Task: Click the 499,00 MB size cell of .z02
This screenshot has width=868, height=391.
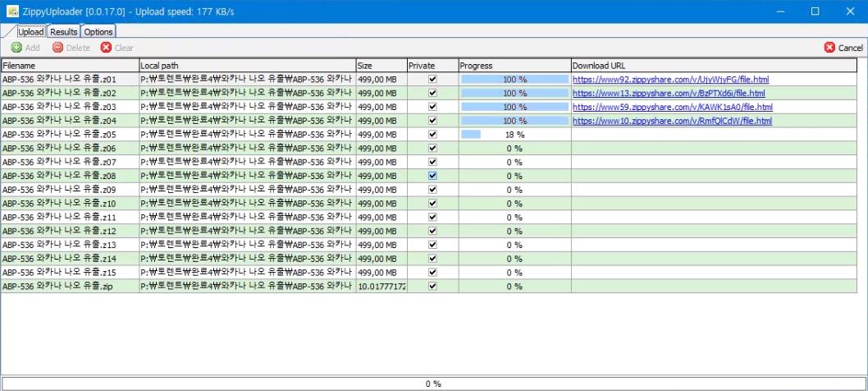Action: pos(381,93)
